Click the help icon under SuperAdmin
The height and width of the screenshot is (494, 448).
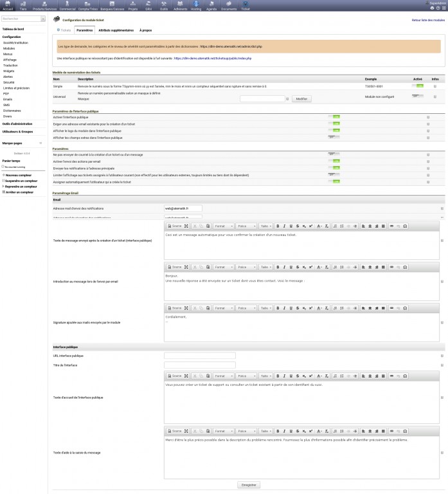pyautogui.click(x=438, y=8)
